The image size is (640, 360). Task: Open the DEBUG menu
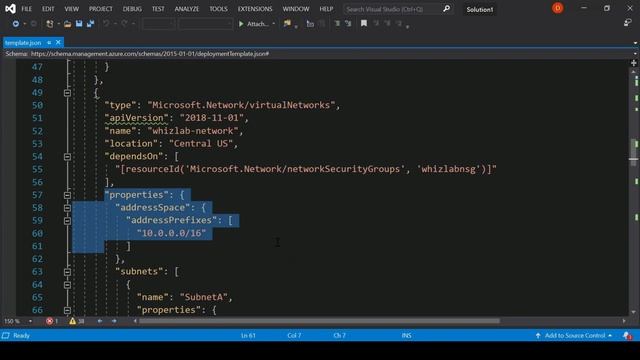point(132,9)
